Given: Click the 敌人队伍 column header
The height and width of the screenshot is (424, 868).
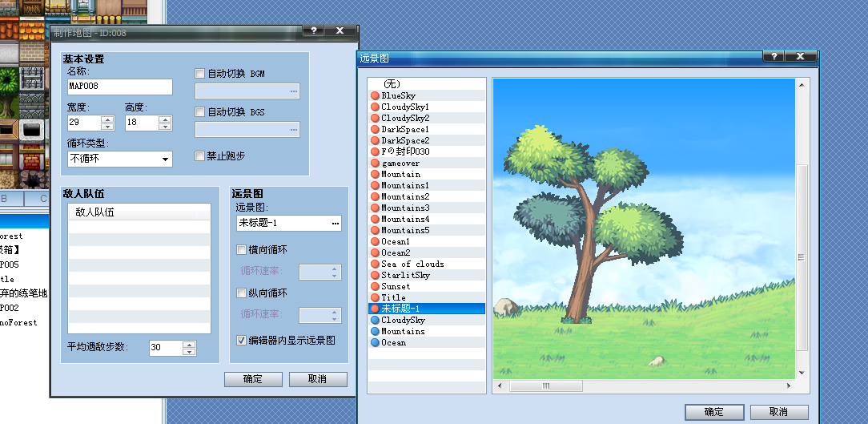Looking at the screenshot, I should pos(139,212).
